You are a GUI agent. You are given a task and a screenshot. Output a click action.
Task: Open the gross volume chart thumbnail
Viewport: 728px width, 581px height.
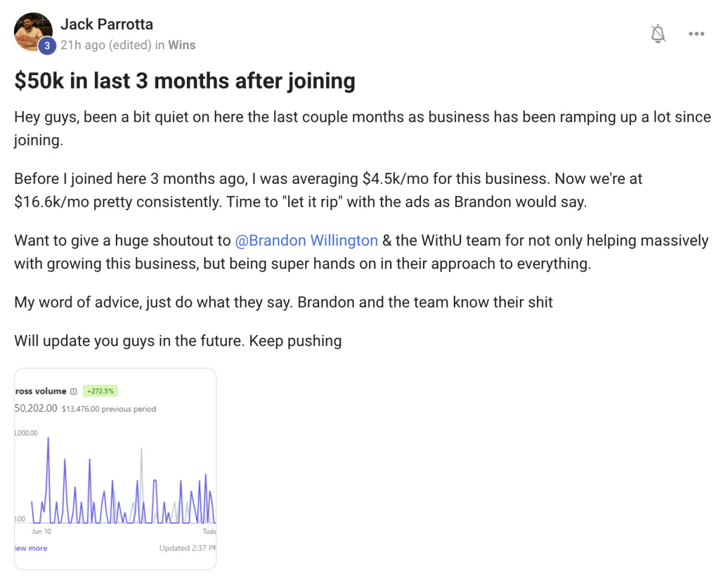tap(115, 468)
